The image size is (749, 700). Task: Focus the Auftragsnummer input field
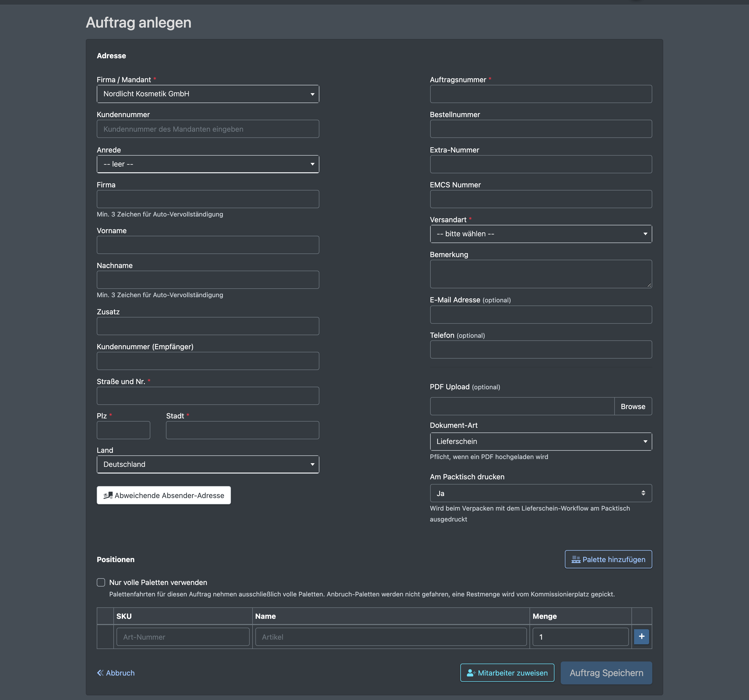(x=541, y=94)
